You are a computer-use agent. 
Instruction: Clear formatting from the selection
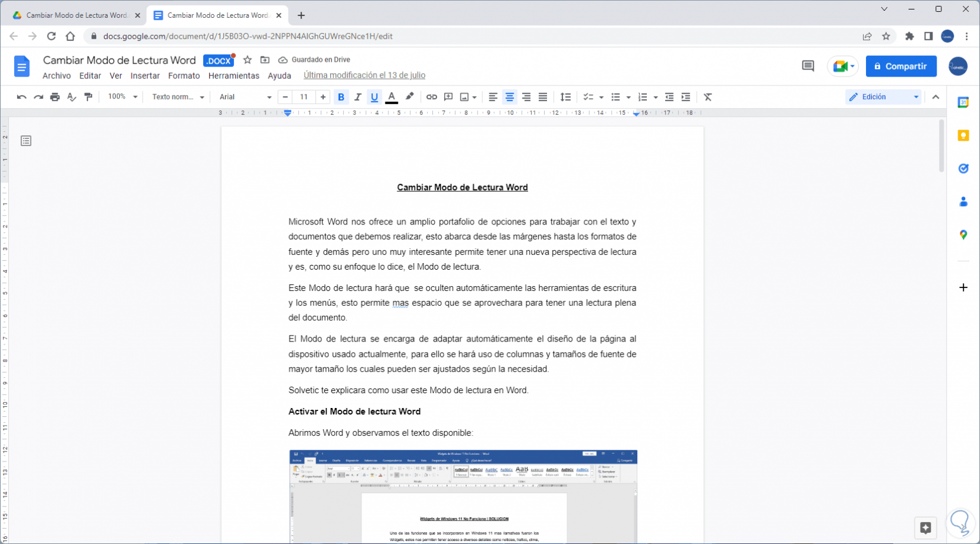tap(708, 97)
